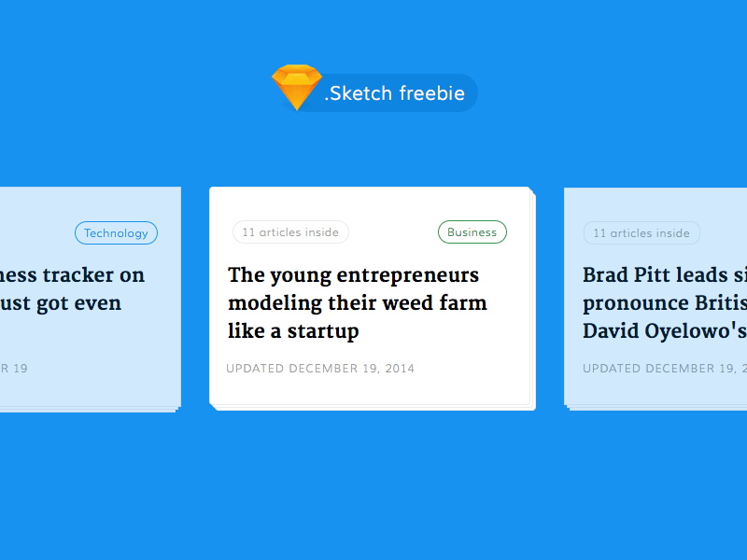Click the orange Sketch diamond logo
The image size is (747, 560).
(297, 87)
